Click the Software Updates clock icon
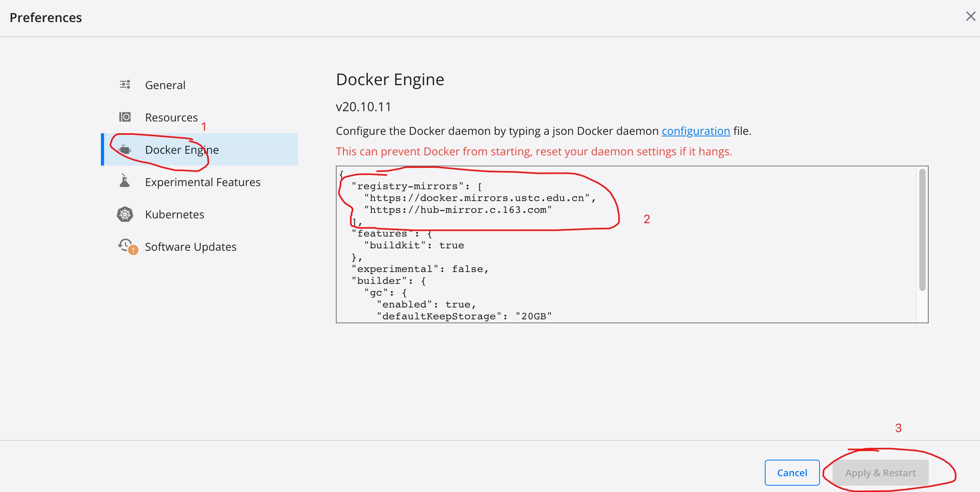 tap(125, 244)
